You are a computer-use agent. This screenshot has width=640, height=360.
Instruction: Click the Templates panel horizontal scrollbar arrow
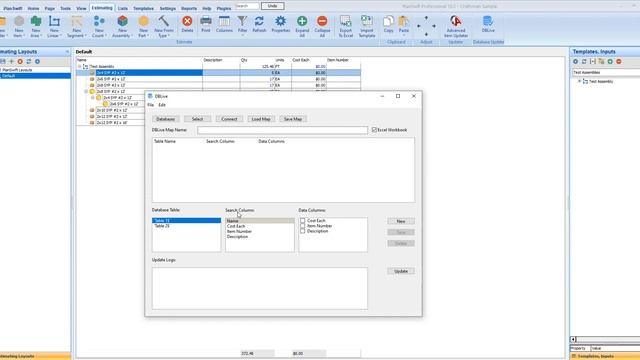click(x=573, y=339)
